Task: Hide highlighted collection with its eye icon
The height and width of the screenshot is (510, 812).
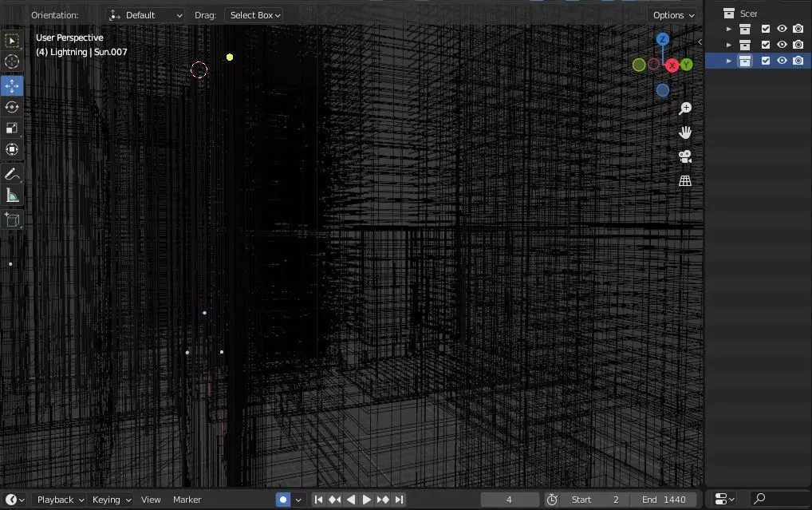Action: coord(782,61)
